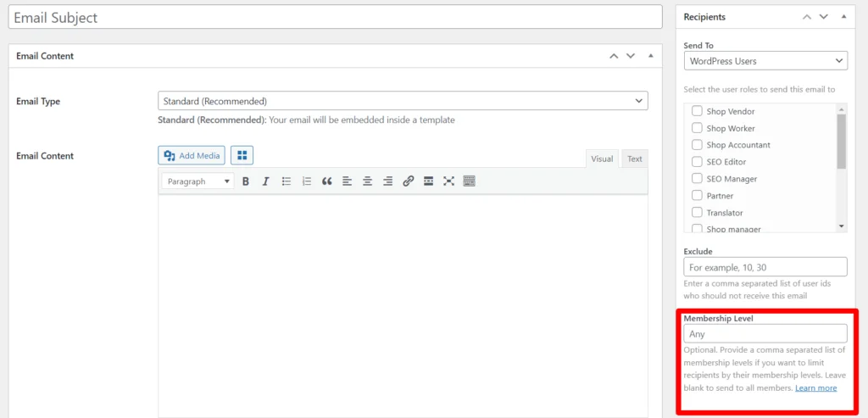Screen dimensions: 868x418
Task: Check the Shop Accountant role
Action: click(697, 145)
